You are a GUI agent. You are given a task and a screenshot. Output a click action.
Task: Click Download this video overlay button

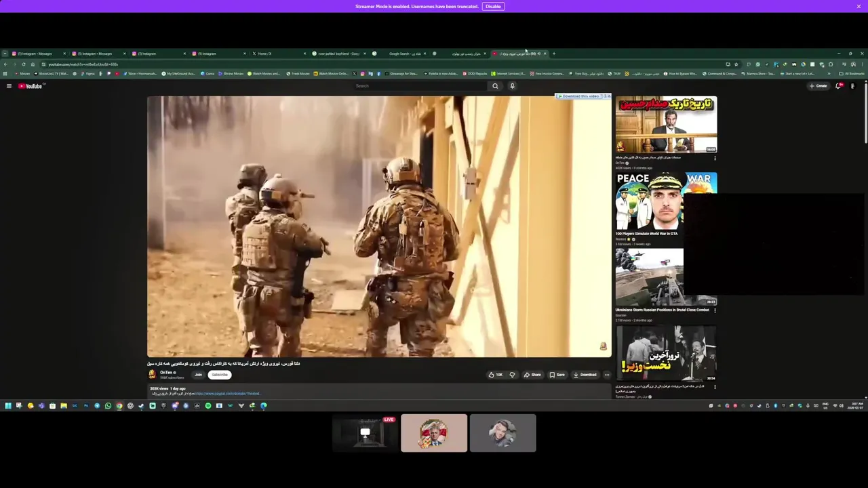point(579,96)
